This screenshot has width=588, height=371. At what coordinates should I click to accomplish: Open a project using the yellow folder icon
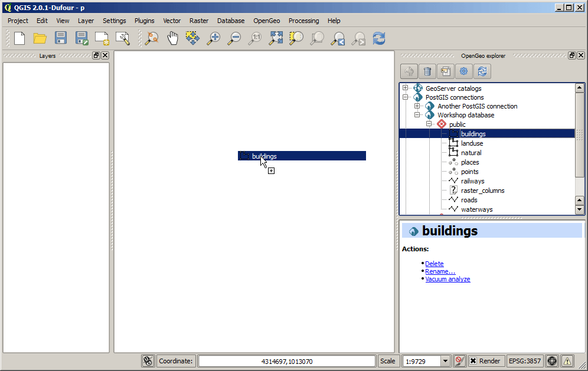[40, 38]
